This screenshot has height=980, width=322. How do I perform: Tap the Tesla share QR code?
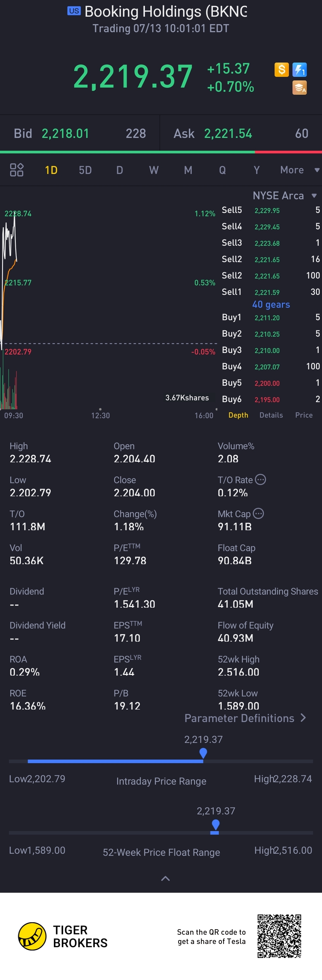click(x=279, y=936)
